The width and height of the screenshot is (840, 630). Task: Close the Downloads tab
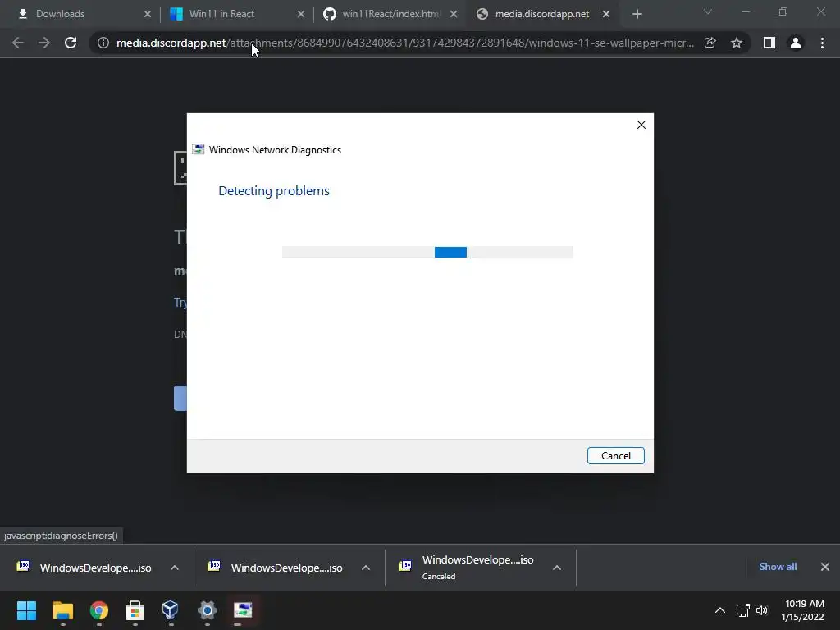click(x=148, y=14)
